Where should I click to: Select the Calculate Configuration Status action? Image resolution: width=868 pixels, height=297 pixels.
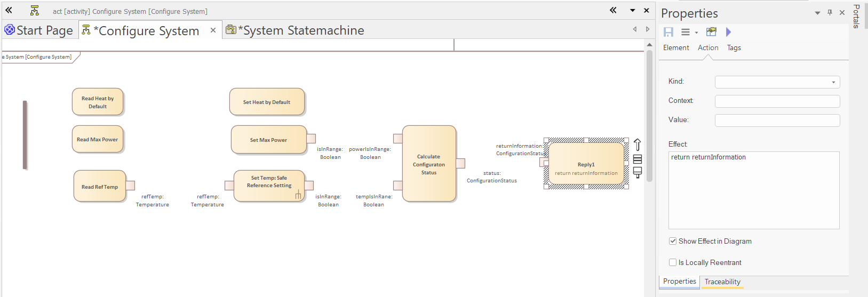point(429,164)
